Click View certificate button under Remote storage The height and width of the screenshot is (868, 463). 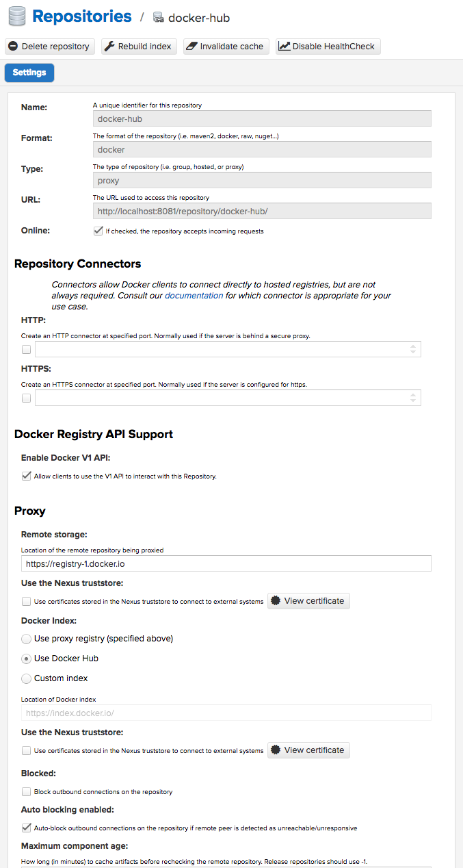pyautogui.click(x=308, y=601)
